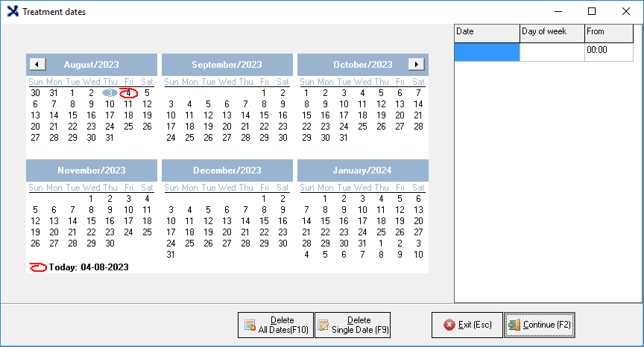Viewport: 644px width, 347px height.
Task: Choose December 25 on the calendar
Action: 189,243
